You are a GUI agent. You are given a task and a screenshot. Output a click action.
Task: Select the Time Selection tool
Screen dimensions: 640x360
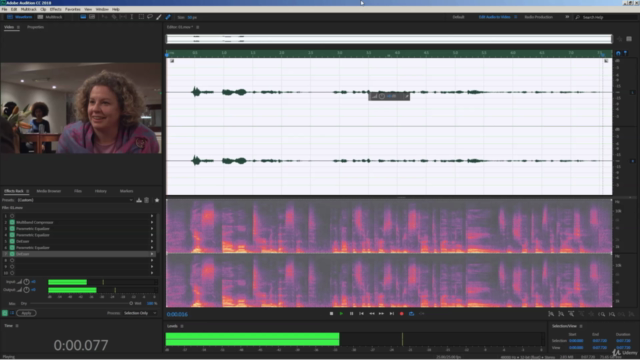[132, 17]
